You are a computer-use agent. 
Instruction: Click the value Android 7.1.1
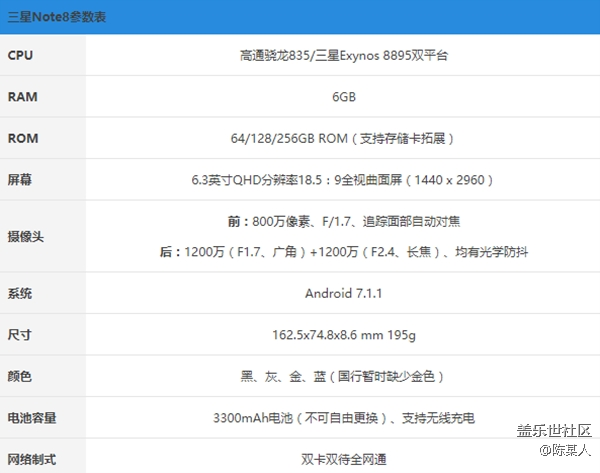[344, 294]
